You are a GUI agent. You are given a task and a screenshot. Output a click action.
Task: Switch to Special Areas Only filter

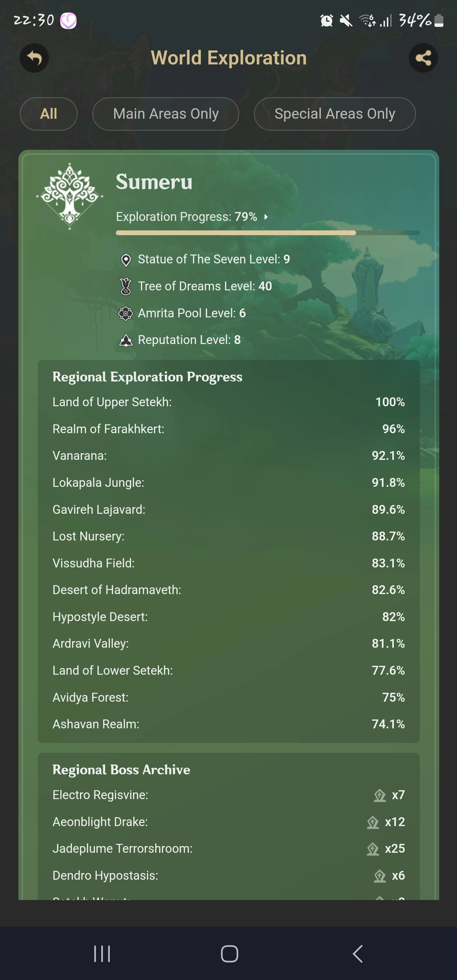point(334,114)
